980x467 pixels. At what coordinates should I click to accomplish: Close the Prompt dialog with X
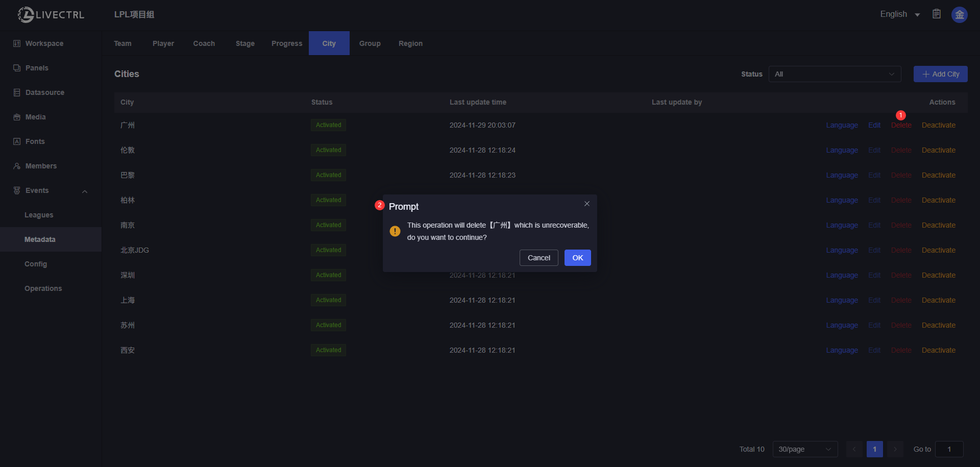587,204
